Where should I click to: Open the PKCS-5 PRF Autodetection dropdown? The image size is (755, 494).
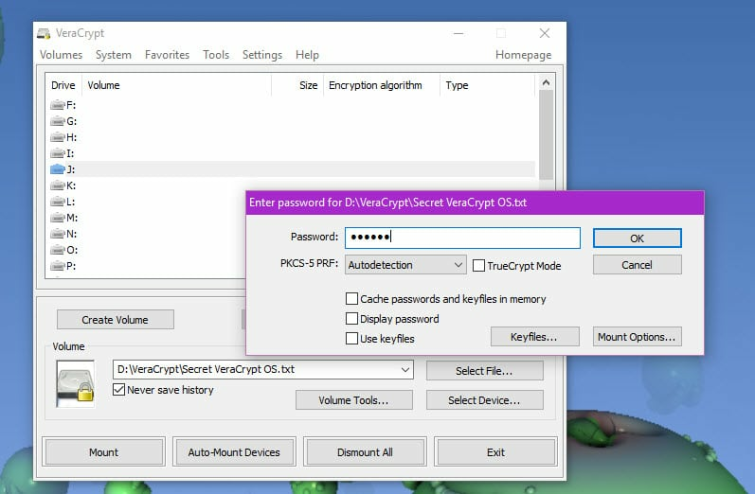point(405,265)
